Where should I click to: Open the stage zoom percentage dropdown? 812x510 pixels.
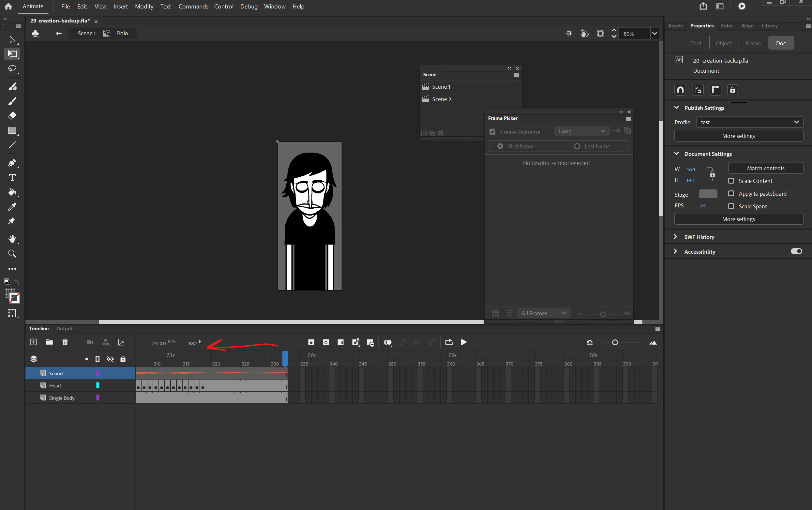(x=654, y=33)
